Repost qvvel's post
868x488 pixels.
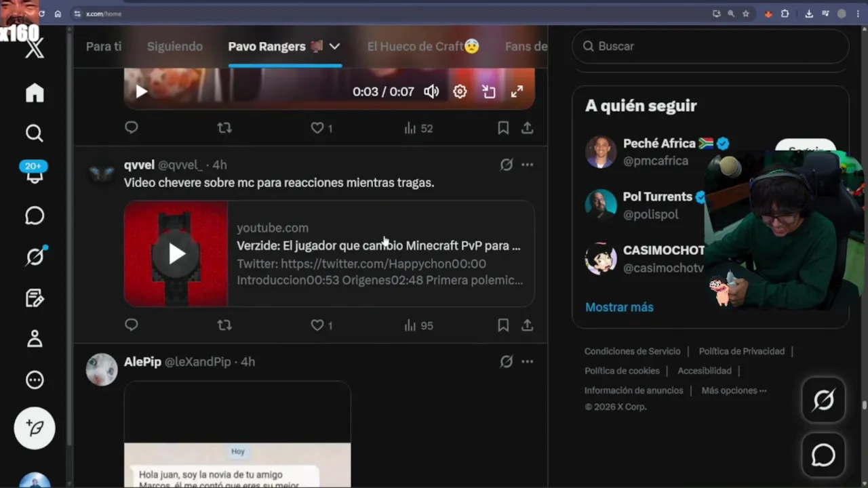pyautogui.click(x=224, y=325)
